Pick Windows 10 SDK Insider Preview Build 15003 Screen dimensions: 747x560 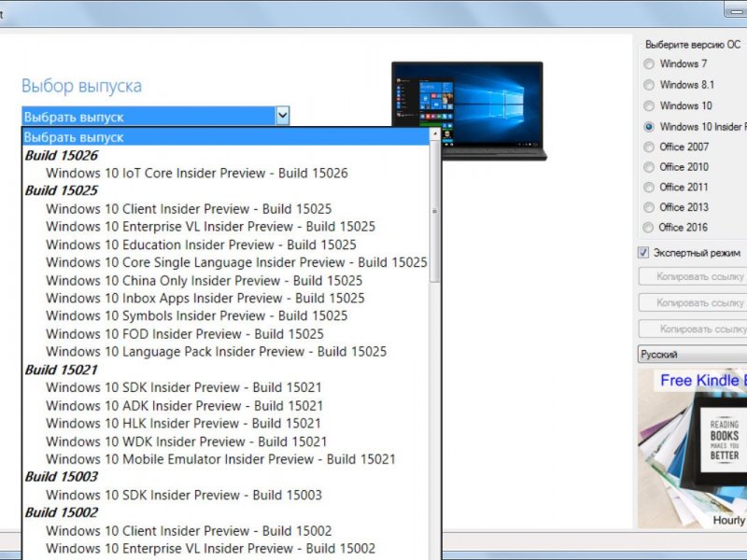pyautogui.click(x=184, y=495)
